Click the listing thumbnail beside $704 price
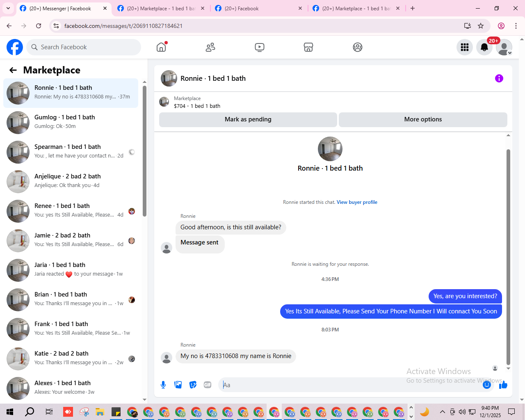 164,102
